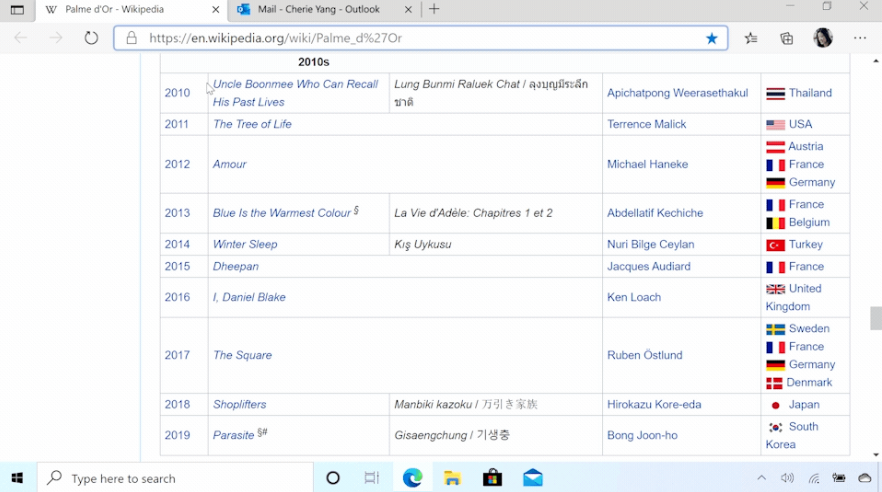Open new tab with plus button

[x=434, y=9]
